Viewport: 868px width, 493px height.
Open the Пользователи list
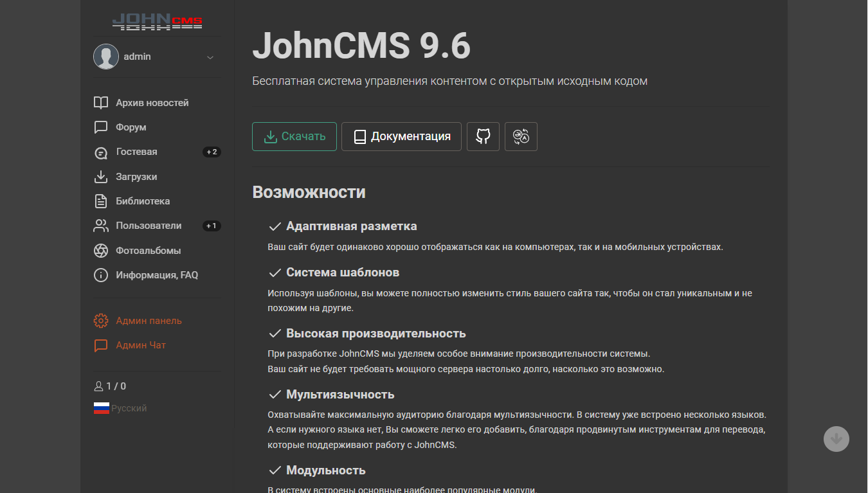point(149,226)
